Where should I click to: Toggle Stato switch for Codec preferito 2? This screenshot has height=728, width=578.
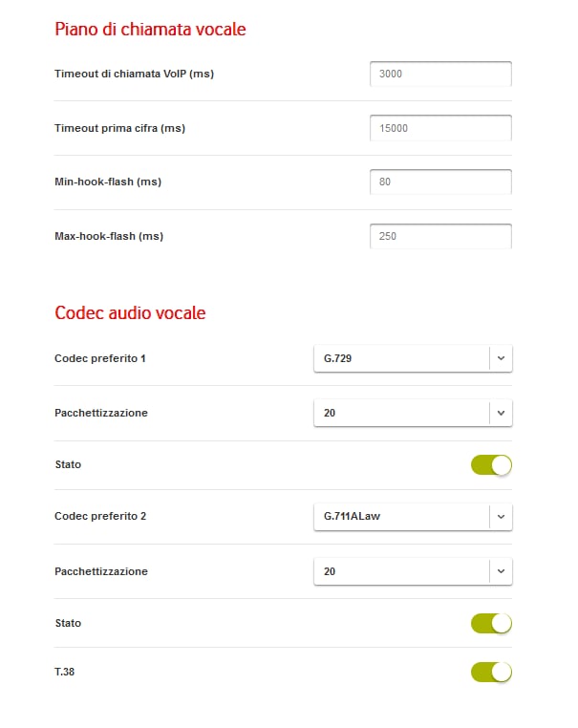point(491,623)
